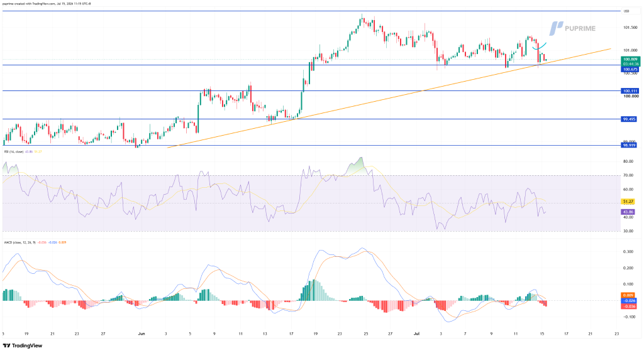Image resolution: width=644 pixels, height=353 pixels.
Task: Click the orange 0.009 tag on MACD scale
Action: (628, 295)
